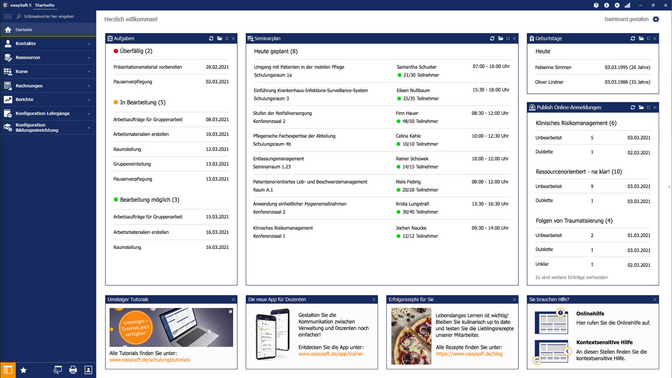This screenshot has width=672, height=378.
Task: Open folder icon in Geburtstage widget header
Action: click(x=641, y=39)
